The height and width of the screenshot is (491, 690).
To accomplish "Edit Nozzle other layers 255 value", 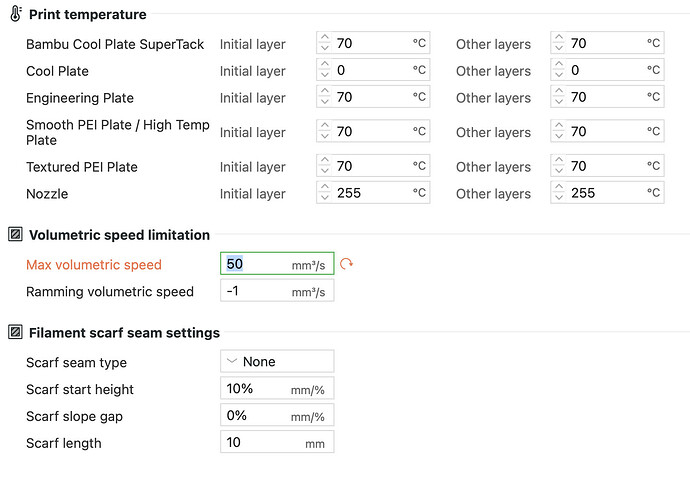I will pos(606,193).
